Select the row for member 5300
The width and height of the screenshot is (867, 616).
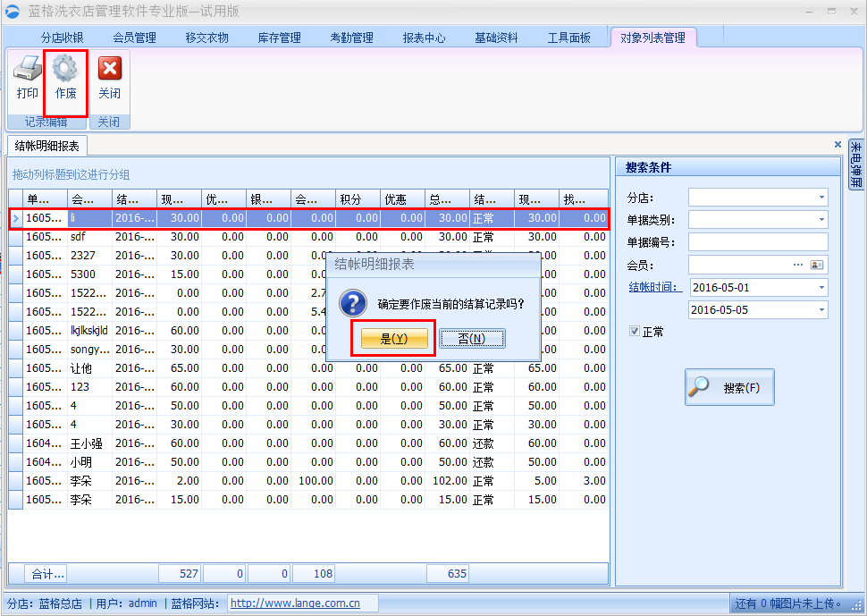[308, 274]
